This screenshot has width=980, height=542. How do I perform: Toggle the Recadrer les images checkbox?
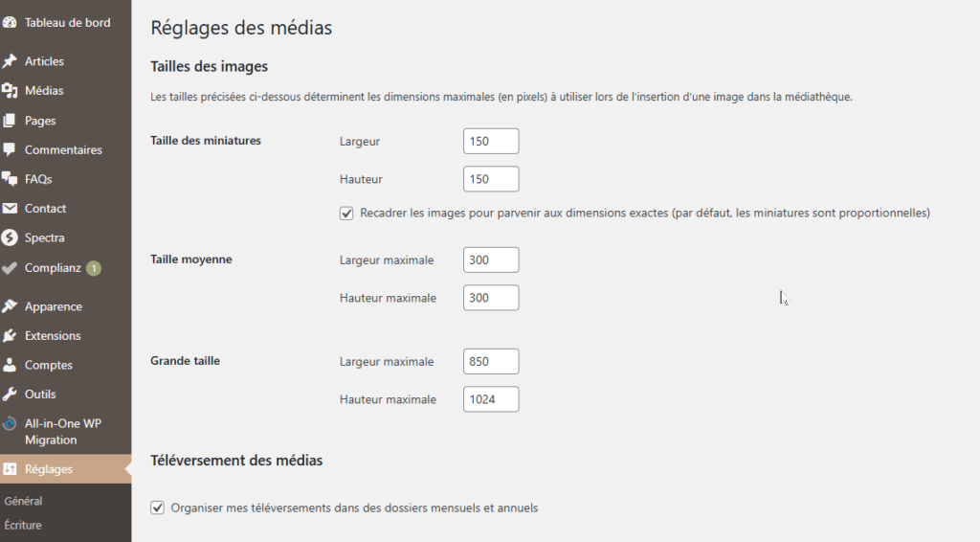[346, 214]
